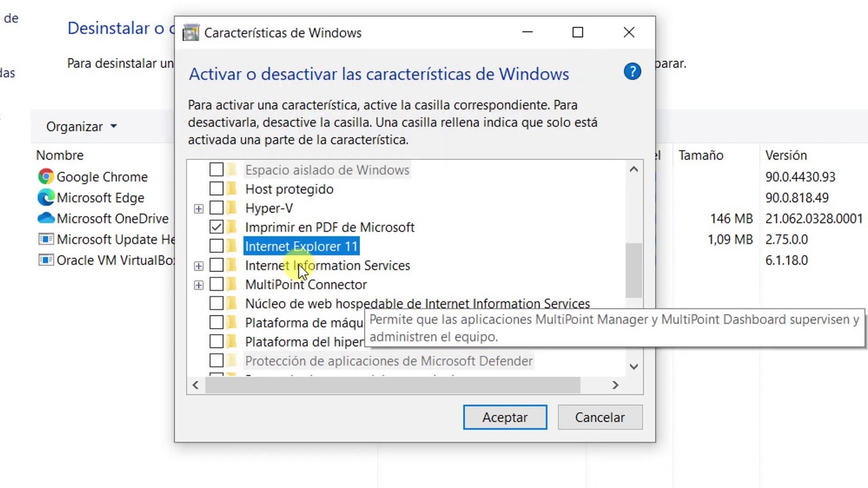This screenshot has width=868, height=488.
Task: Select Núcleo de web hospedable de Internet Information Services
Action: click(x=417, y=303)
